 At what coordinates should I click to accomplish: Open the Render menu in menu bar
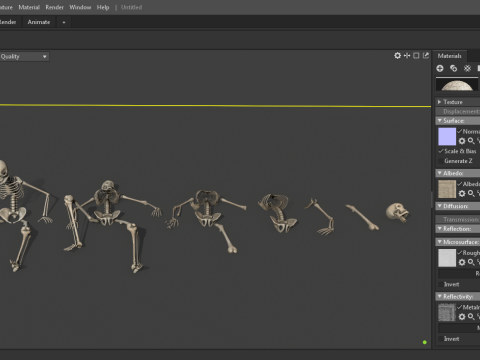(54, 7)
